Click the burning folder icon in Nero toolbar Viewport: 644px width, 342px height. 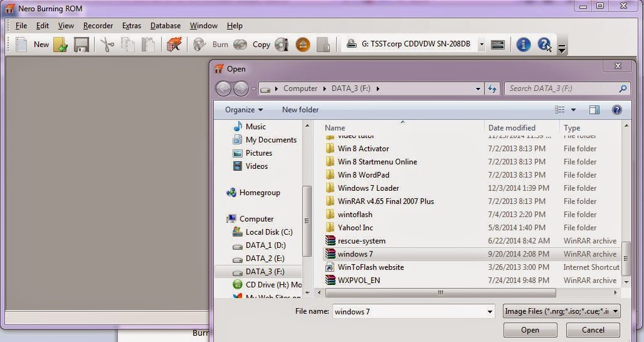tap(174, 45)
